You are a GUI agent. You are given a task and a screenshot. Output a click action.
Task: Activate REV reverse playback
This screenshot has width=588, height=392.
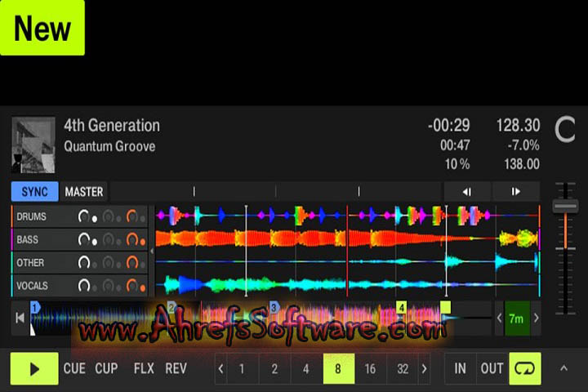[176, 368]
